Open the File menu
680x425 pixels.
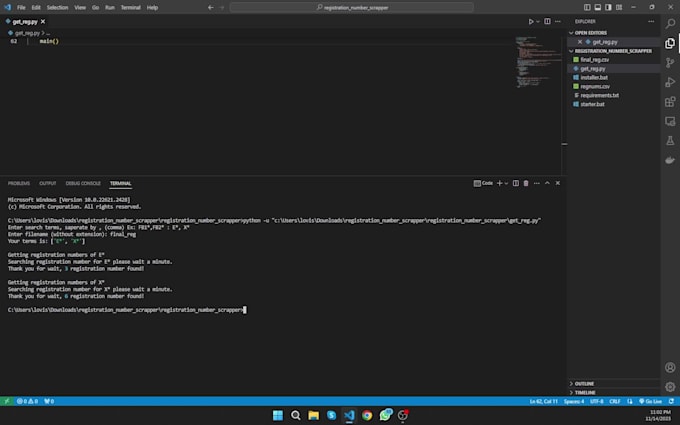[x=21, y=7]
